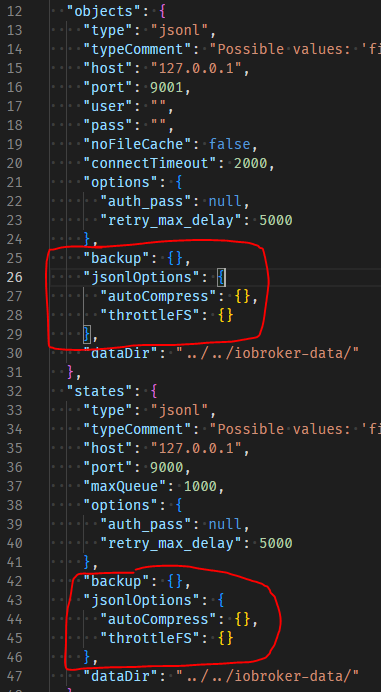Click "auth_pass" key on line 22
This screenshot has width=381, height=692.
pos(149,201)
